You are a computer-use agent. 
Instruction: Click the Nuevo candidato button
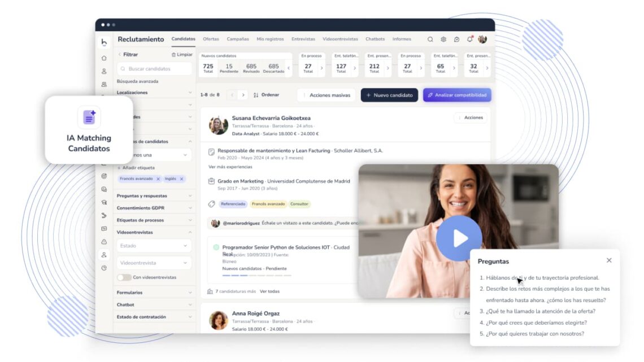(x=389, y=95)
